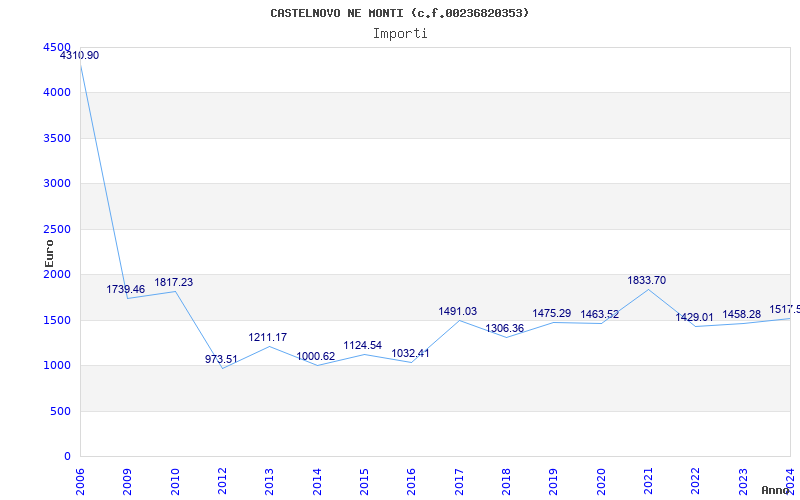
Task: Select the Importi subtitle text
Action: pos(400,33)
